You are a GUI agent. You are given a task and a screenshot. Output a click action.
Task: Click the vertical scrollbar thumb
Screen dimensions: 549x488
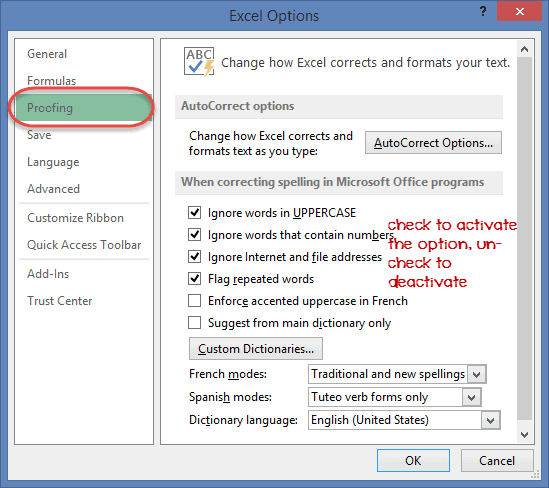524,238
